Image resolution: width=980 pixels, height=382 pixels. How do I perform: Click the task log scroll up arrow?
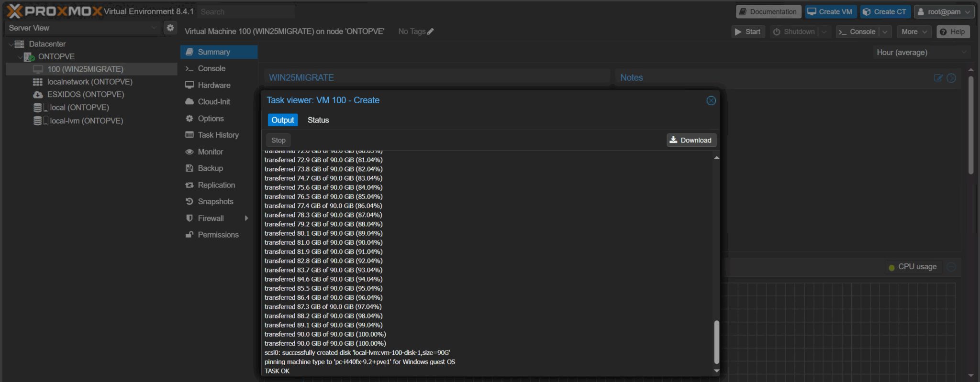coord(716,158)
